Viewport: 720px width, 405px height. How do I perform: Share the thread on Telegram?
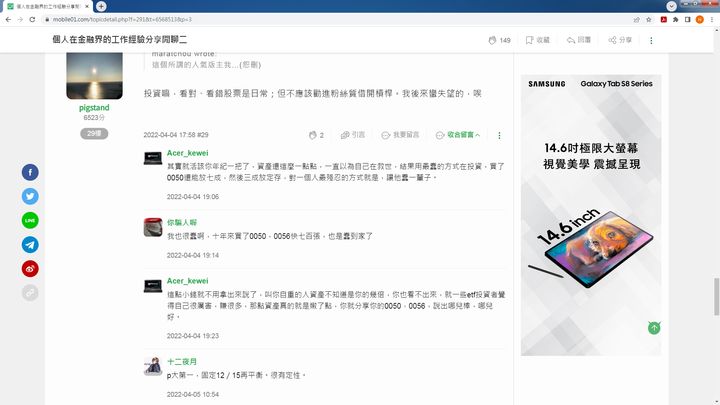pyautogui.click(x=30, y=245)
